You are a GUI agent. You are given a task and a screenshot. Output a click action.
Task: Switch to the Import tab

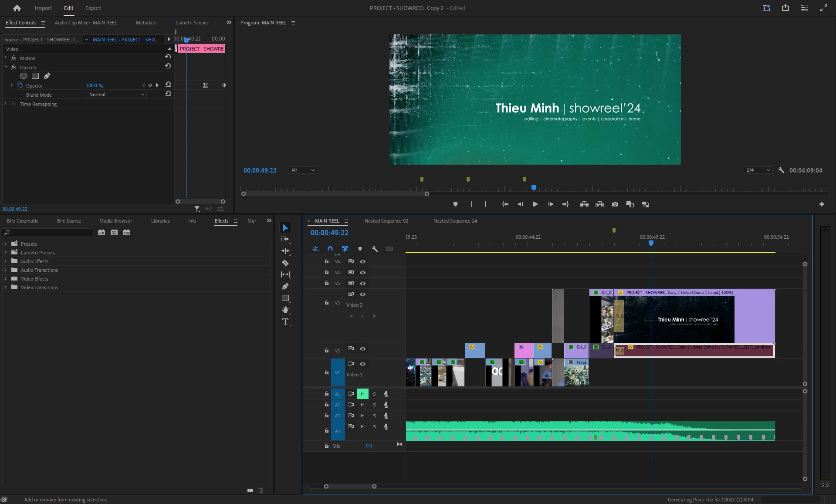[43, 8]
